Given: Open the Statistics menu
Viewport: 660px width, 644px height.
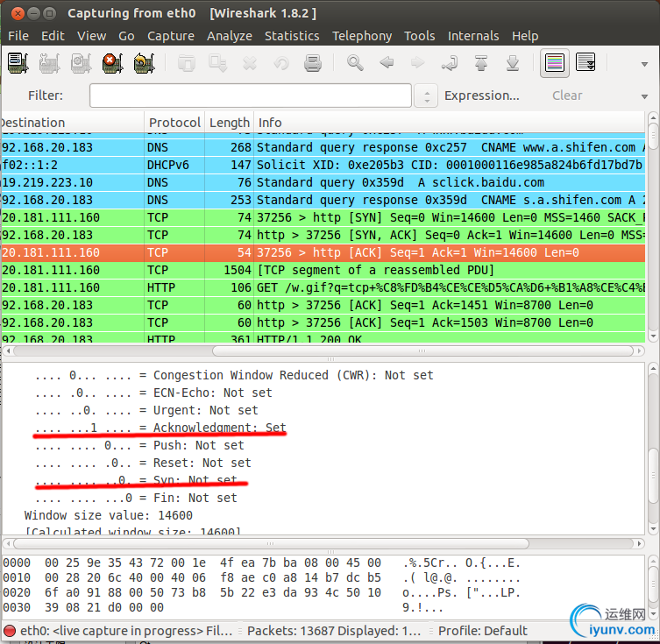Looking at the screenshot, I should click(292, 36).
